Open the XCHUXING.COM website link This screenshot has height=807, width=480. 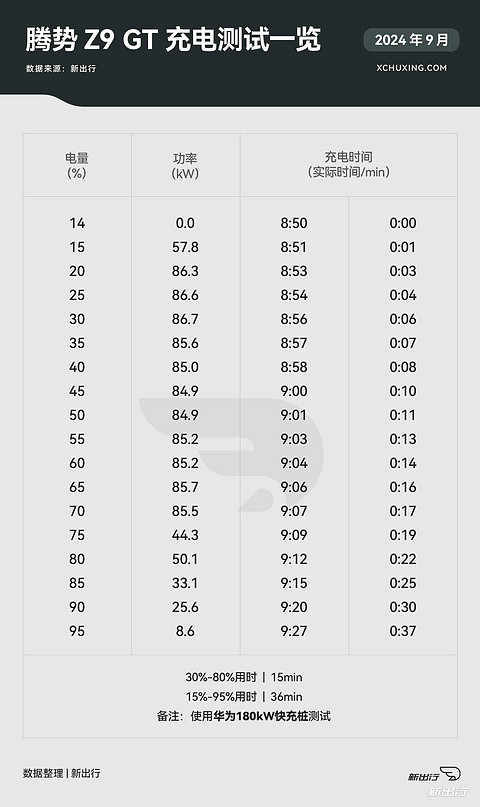pyautogui.click(x=412, y=68)
